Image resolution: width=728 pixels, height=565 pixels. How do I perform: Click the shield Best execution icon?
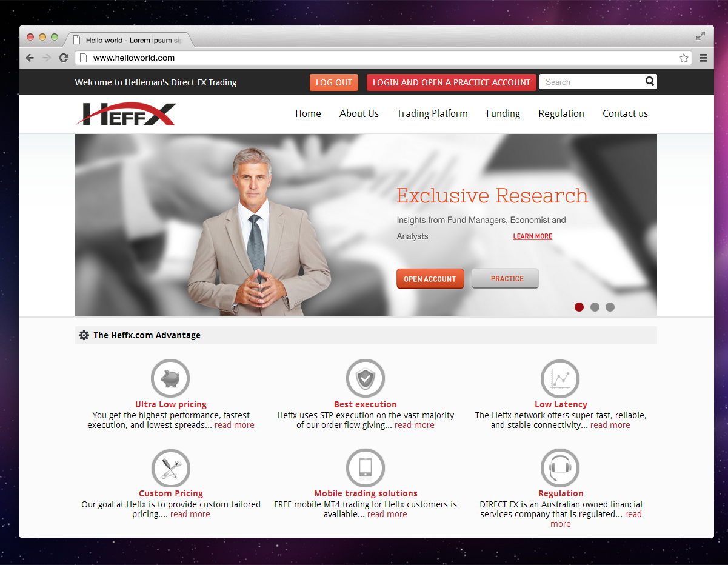pos(366,379)
